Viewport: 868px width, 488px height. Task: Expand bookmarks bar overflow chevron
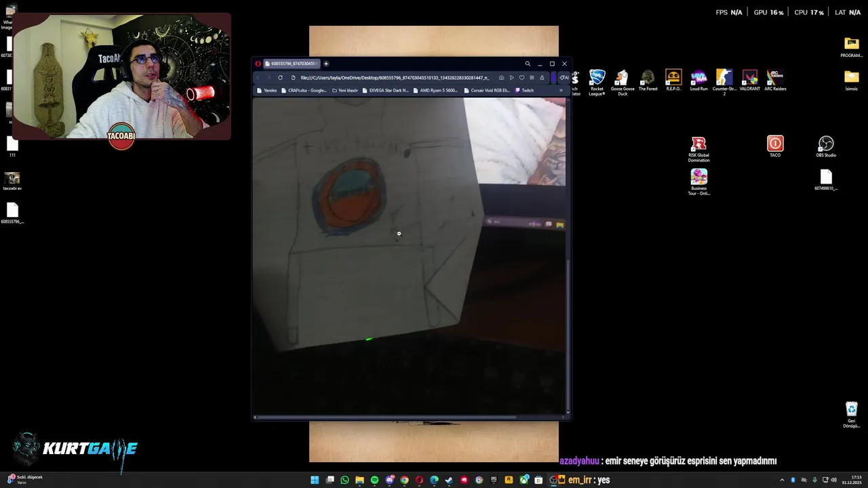click(x=561, y=90)
